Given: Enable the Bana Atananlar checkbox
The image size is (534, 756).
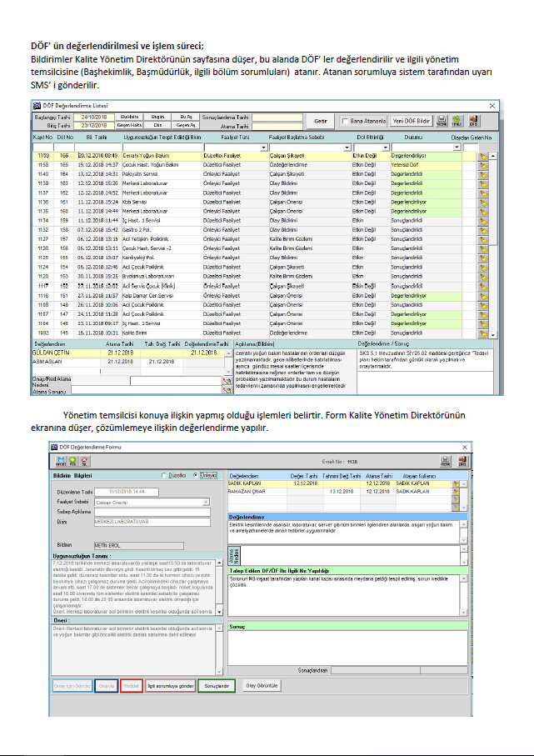Looking at the screenshot, I should [x=346, y=121].
